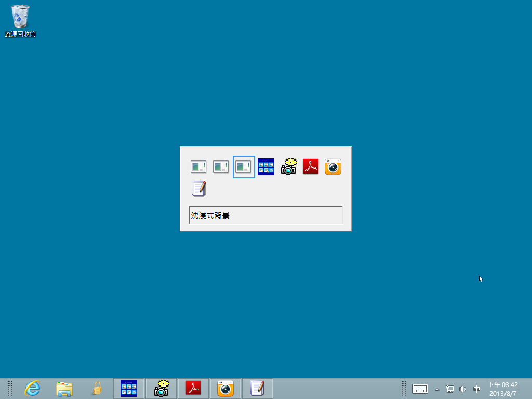Screen dimensions: 532x399
Task: Select the yellow flower camera icon in the switcher
Action: coord(288,166)
